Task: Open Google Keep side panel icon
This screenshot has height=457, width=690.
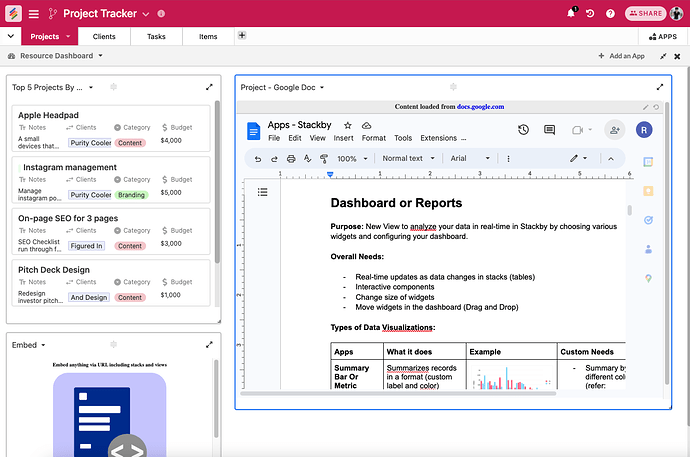Action: coord(648,191)
